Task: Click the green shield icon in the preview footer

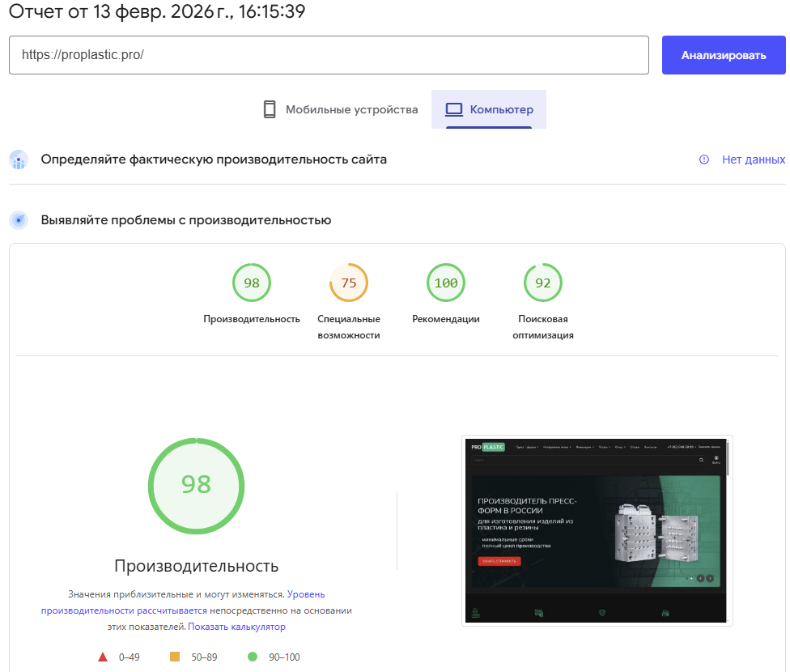Action: click(601, 613)
